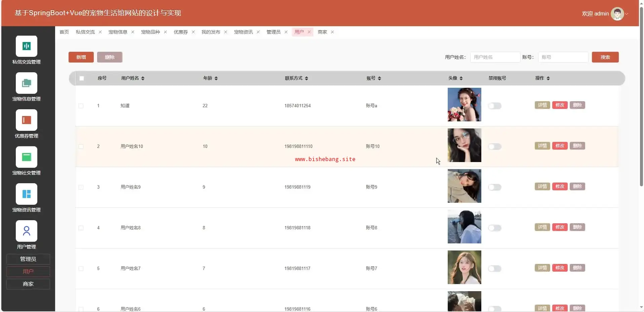The width and height of the screenshot is (644, 312).
Task: Open the 私信交流管理 sidebar icon
Action: pos(27,46)
